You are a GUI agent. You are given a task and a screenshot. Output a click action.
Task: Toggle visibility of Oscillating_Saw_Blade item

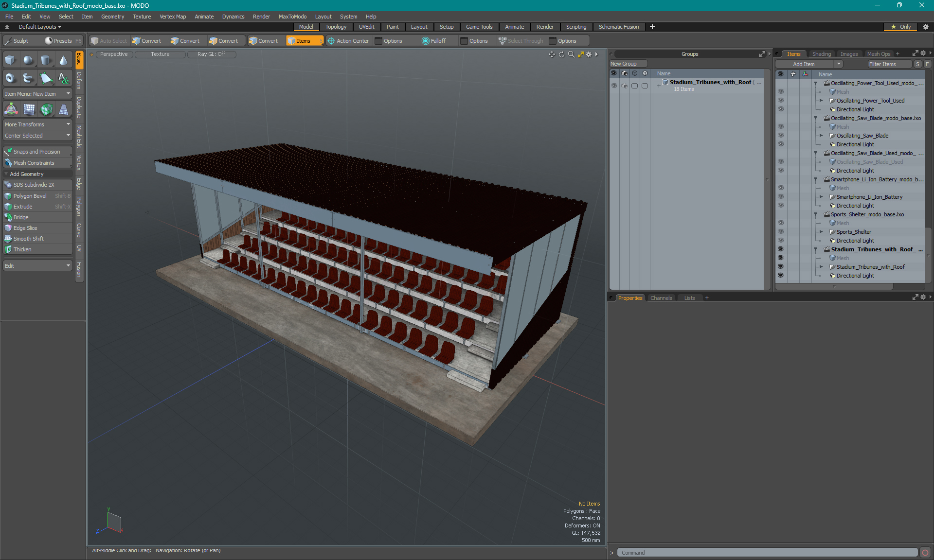pyautogui.click(x=781, y=136)
